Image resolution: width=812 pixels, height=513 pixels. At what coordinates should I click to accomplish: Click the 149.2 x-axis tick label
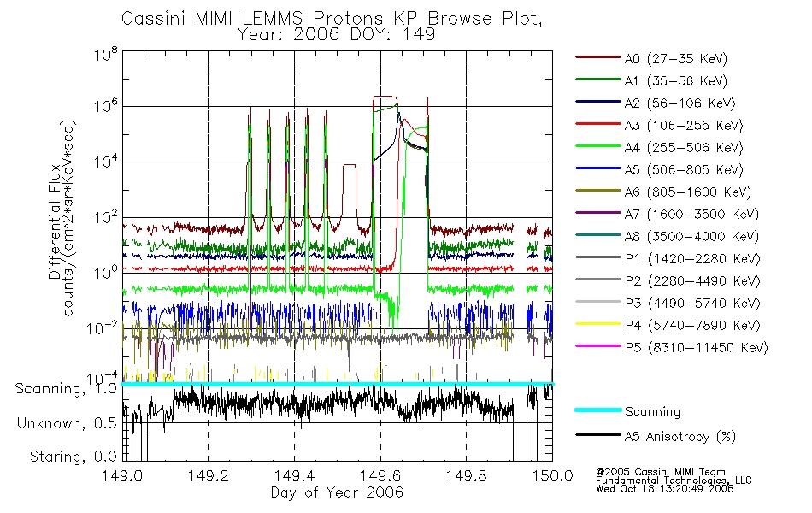209,475
